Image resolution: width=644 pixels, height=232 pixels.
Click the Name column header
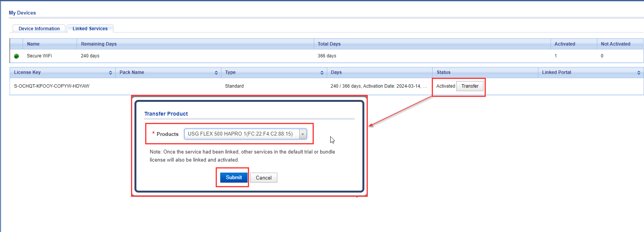coord(33,44)
